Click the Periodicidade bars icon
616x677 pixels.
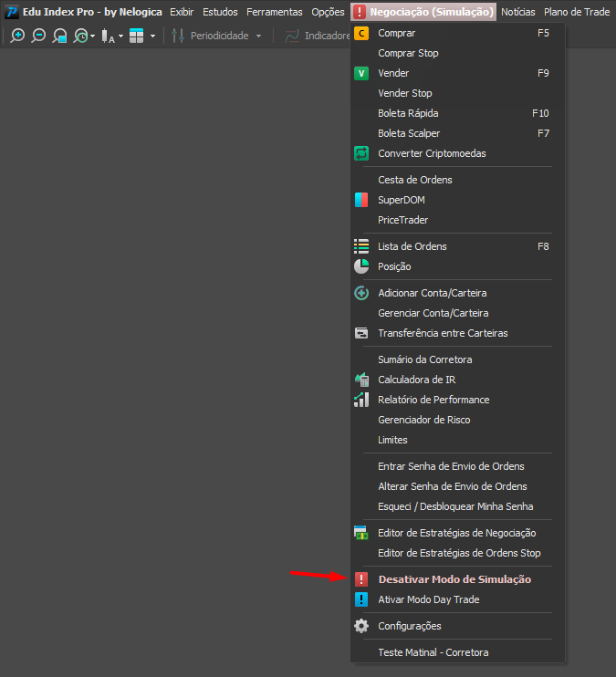tap(178, 36)
